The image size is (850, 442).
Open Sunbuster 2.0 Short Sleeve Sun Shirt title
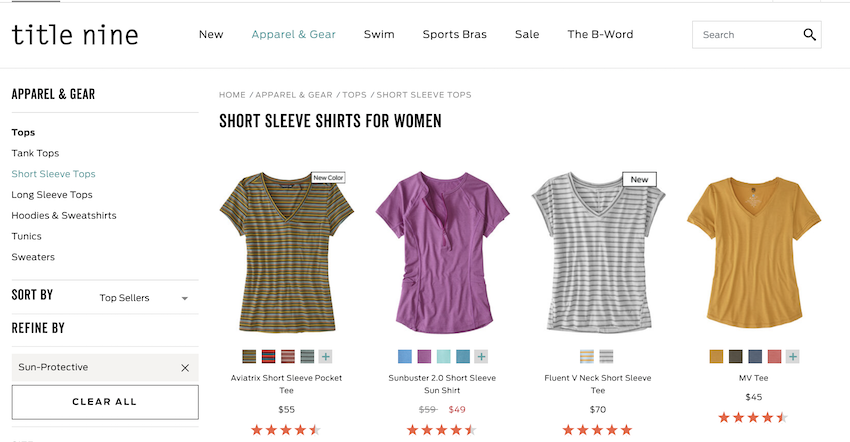click(442, 384)
